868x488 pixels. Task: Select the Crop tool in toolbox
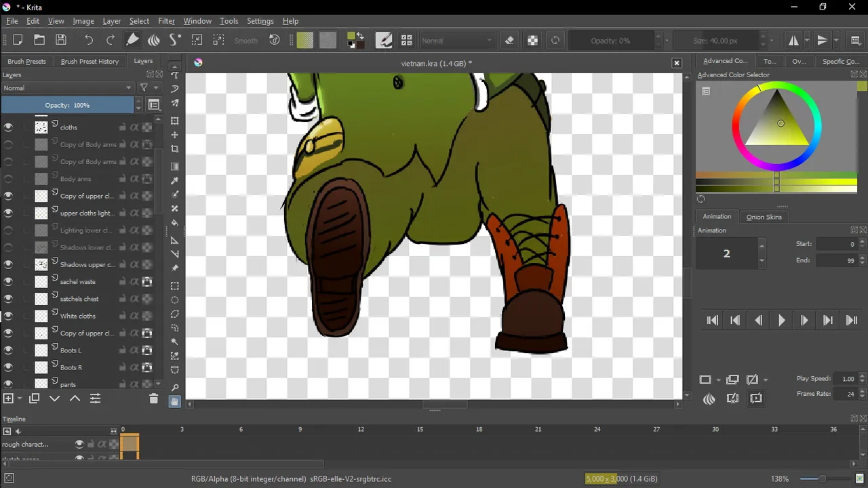(175, 148)
